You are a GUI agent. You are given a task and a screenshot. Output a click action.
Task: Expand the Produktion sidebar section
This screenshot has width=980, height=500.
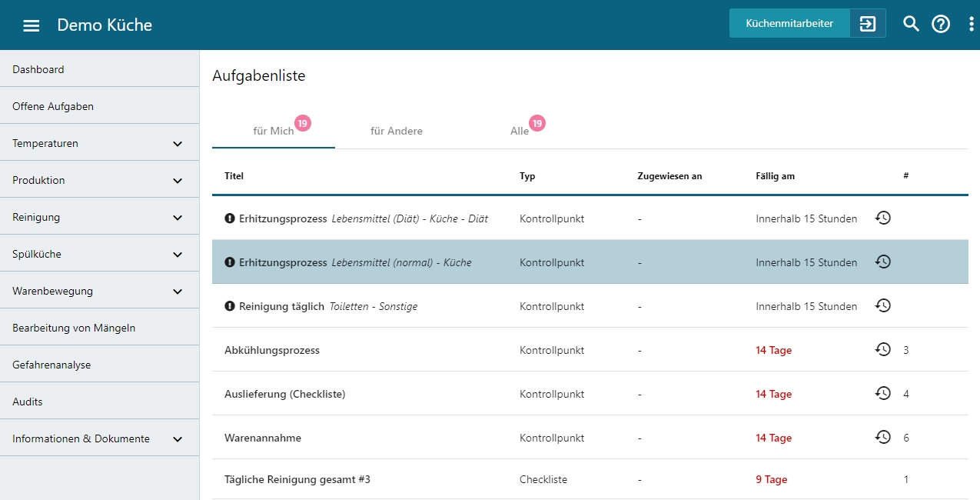pos(178,181)
